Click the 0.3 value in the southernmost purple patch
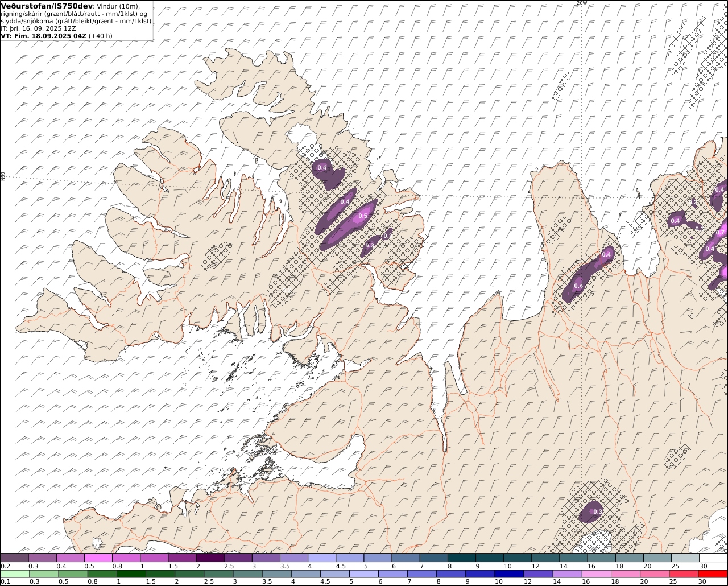This screenshot has width=728, height=586. [x=598, y=512]
